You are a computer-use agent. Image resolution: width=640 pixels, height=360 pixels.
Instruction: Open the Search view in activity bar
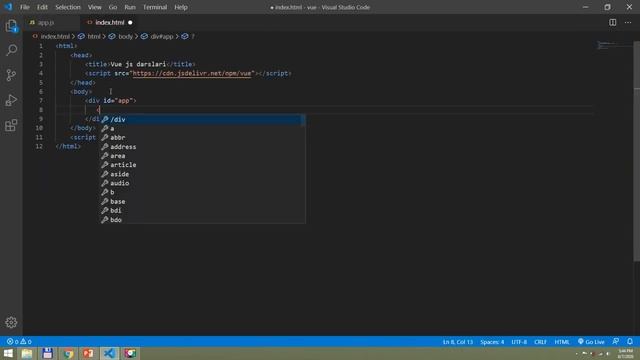[11, 50]
